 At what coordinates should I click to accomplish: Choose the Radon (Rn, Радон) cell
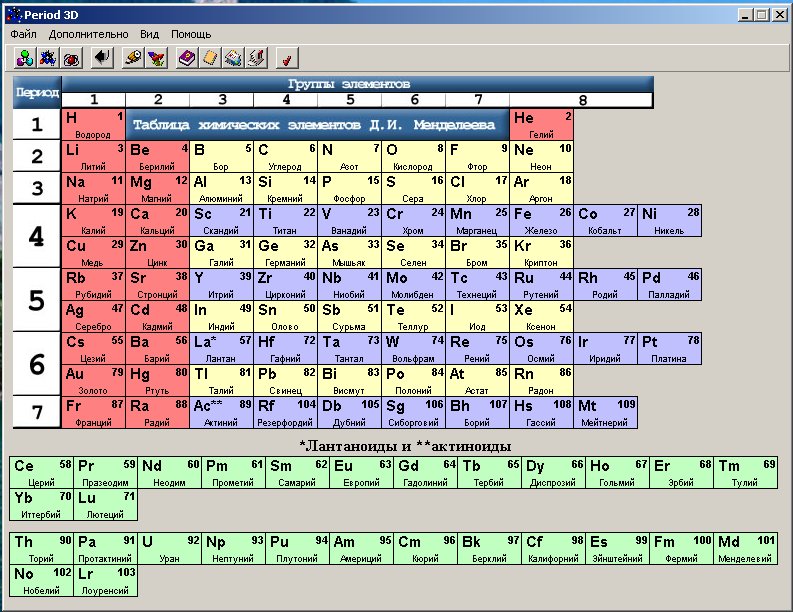(542, 381)
